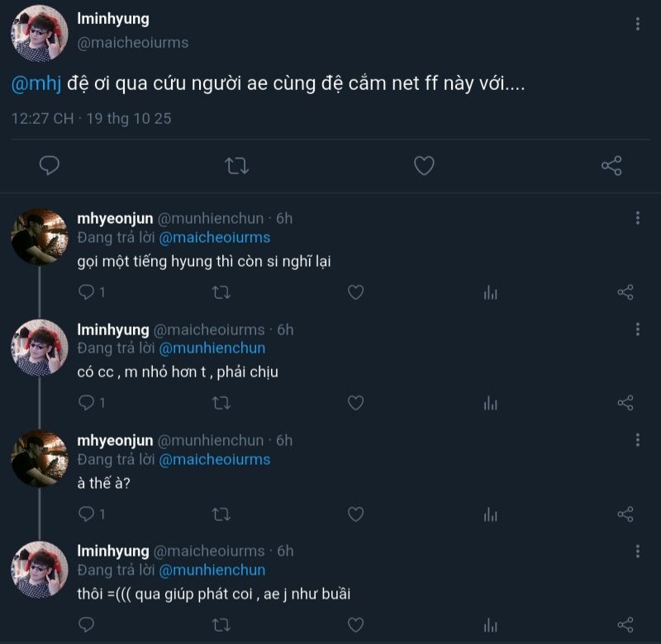Reply to the main tweet
Image resolution: width=661 pixels, height=644 pixels.
pyautogui.click(x=50, y=166)
